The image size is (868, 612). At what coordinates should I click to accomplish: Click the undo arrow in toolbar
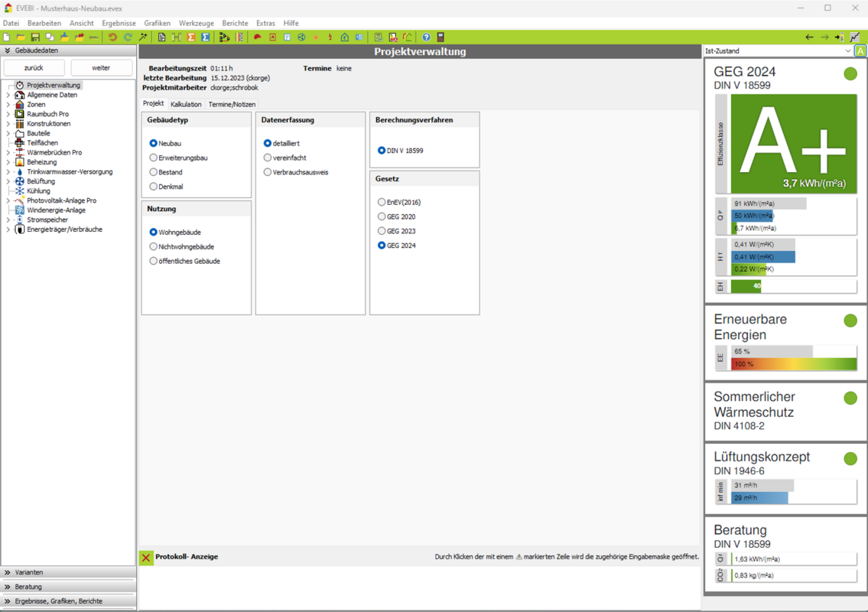point(112,37)
